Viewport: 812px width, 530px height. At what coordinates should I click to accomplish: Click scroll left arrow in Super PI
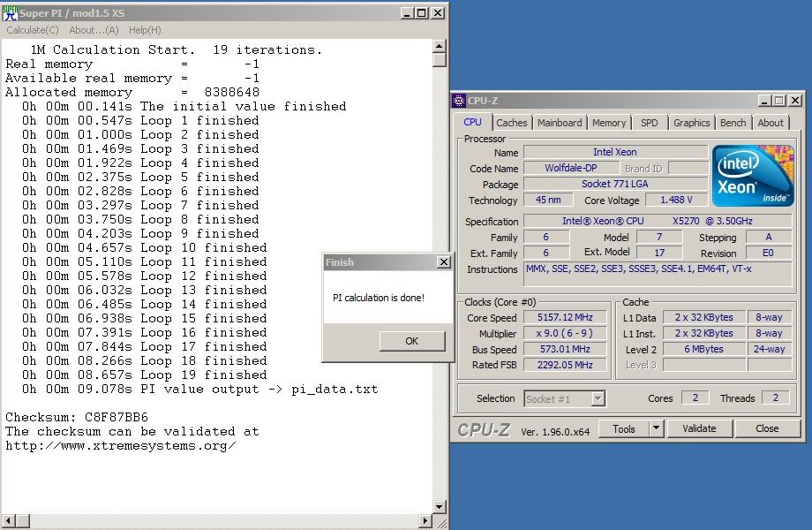[9, 520]
